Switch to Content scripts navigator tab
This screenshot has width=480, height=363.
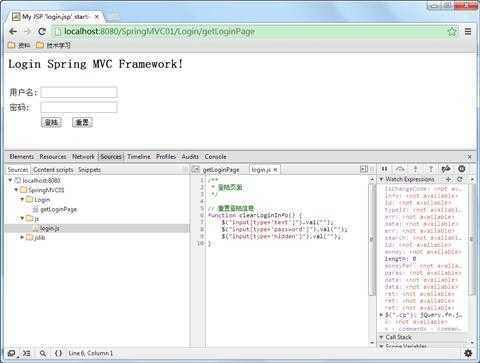(x=53, y=170)
